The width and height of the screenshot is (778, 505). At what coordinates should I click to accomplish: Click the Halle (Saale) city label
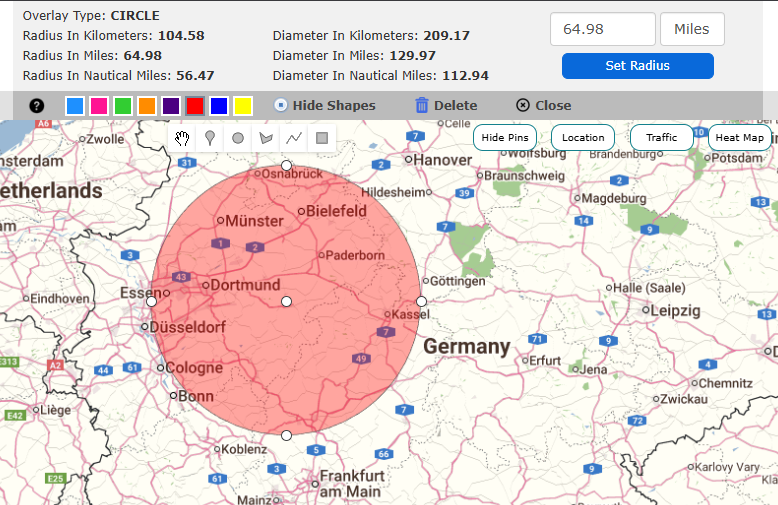649,288
